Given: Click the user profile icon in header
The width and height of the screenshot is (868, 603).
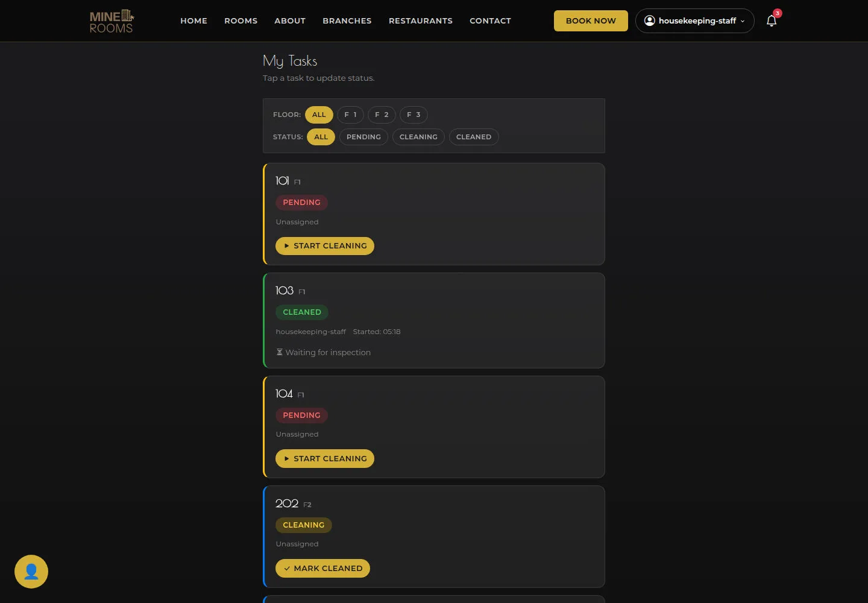Looking at the screenshot, I should (x=649, y=21).
